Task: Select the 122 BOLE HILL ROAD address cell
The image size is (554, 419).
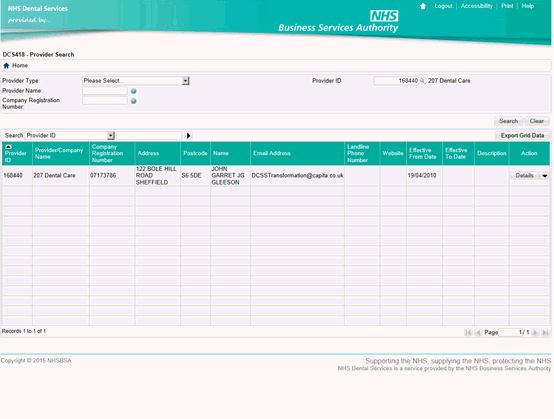Action: tap(158, 176)
